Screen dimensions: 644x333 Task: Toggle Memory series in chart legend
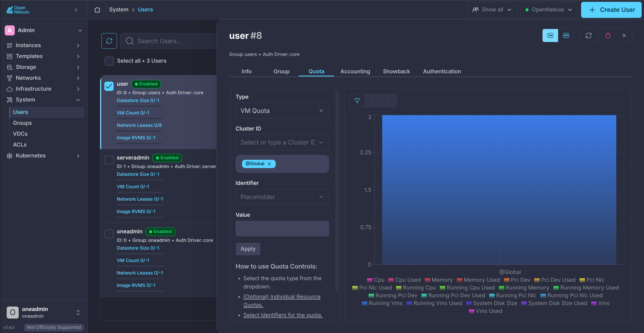[439, 280]
